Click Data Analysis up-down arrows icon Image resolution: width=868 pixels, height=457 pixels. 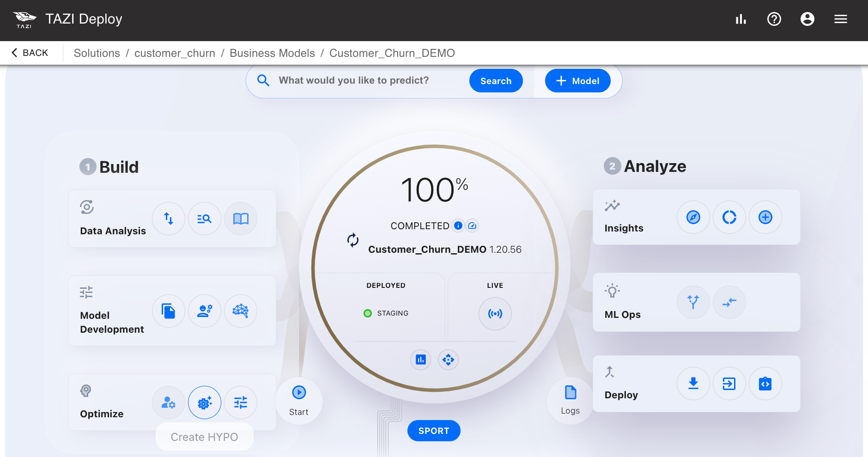point(169,219)
